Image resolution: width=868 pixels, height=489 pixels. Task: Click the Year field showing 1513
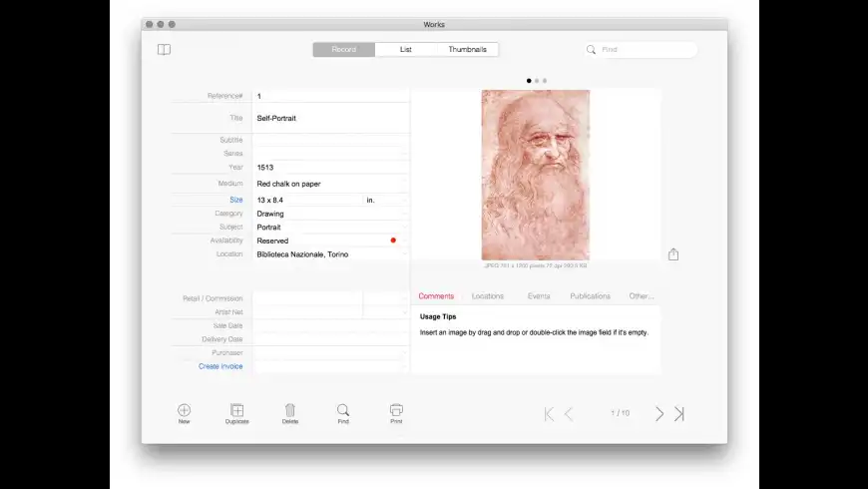coord(330,168)
